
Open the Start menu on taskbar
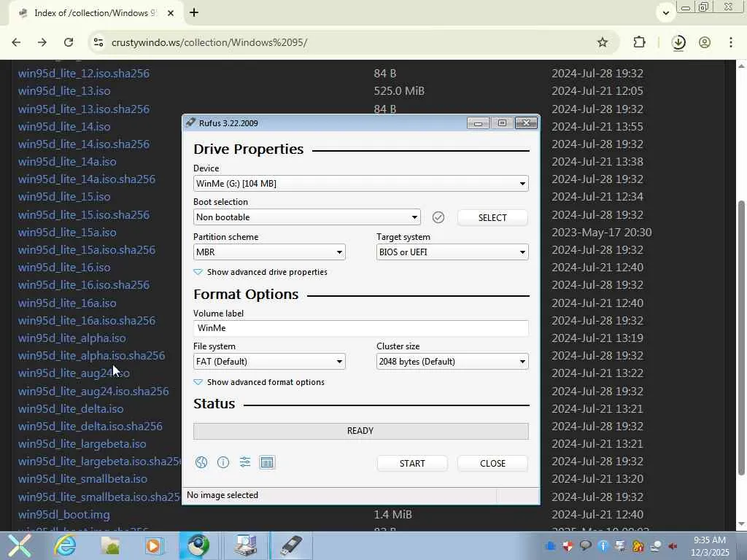19,545
